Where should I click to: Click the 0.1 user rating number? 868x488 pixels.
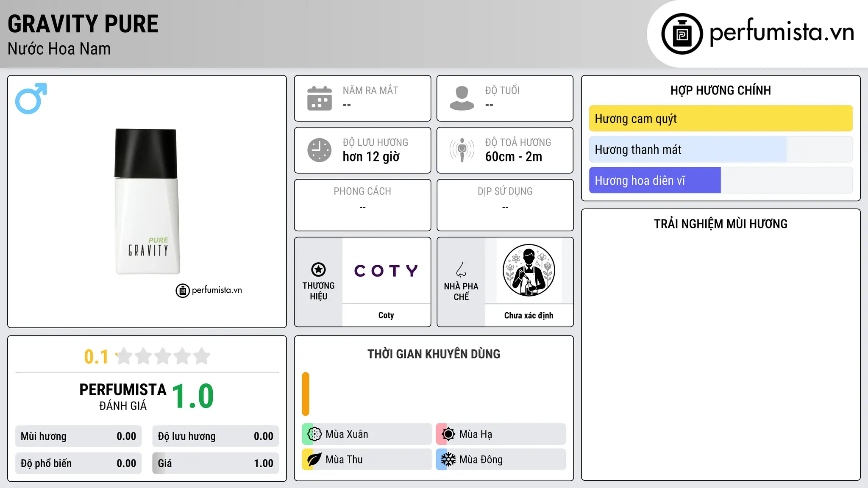[96, 357]
